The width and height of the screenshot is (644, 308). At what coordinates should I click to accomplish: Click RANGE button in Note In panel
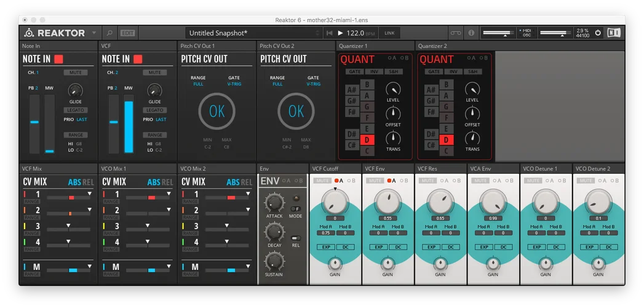click(76, 135)
